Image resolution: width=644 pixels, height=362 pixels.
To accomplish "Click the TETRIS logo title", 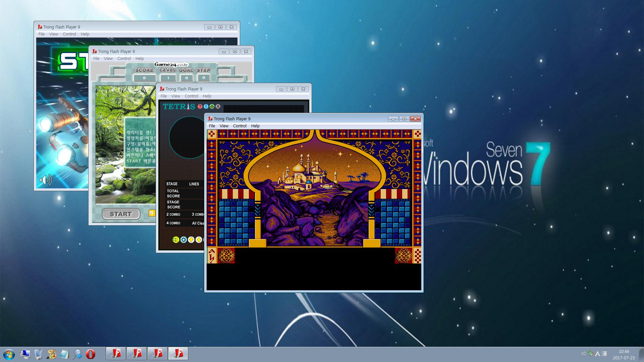I will coord(179,107).
